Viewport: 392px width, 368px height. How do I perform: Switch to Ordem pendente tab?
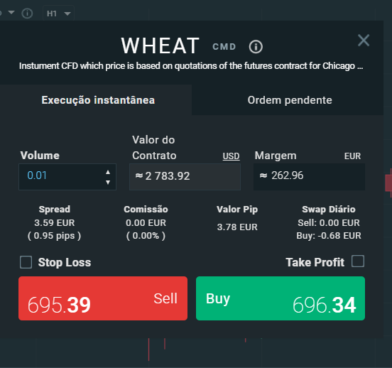pyautogui.click(x=290, y=100)
